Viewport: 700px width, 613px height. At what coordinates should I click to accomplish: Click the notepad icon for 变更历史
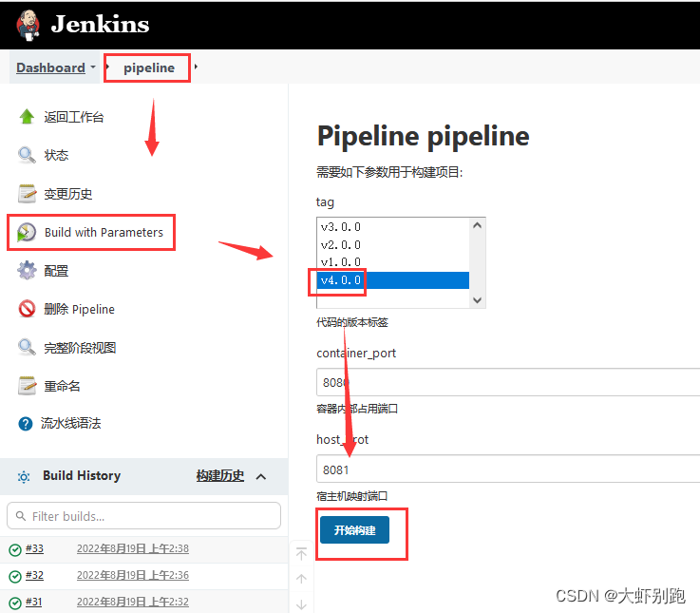[x=27, y=194]
